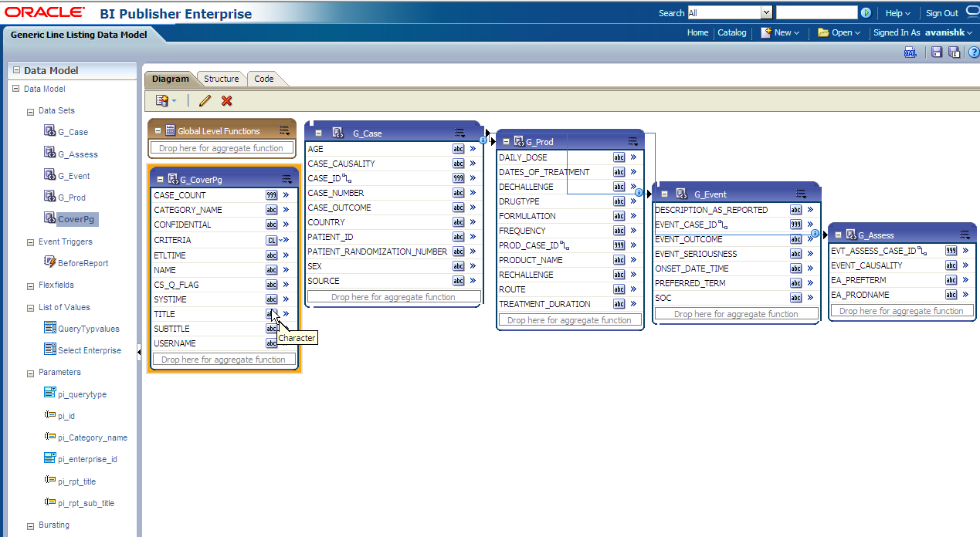Screen dimensions: 980x537
Task: Open New Data Set dropdown icon
Action: (166, 100)
